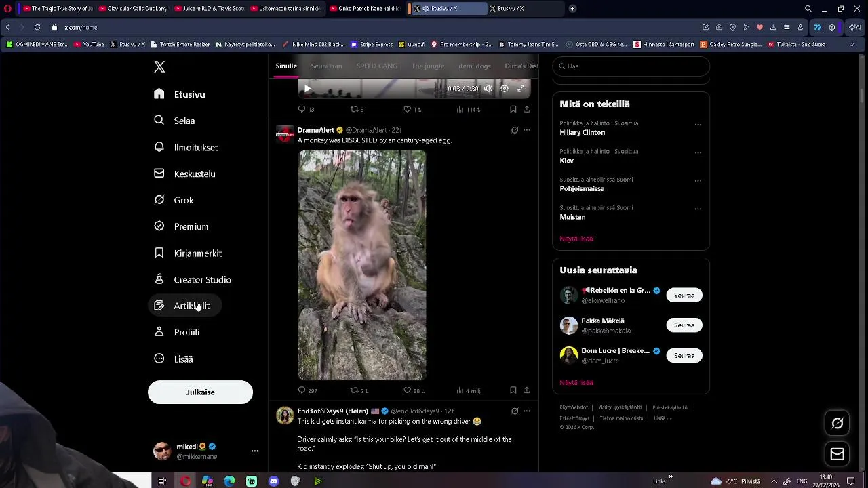The height and width of the screenshot is (488, 868).
Task: Follow Dom Lucre
Action: [684, 355]
